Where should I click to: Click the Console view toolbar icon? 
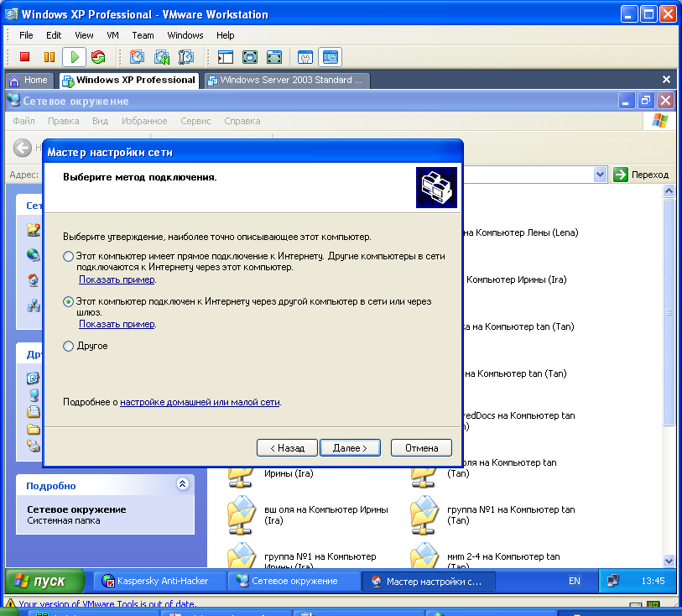click(x=331, y=57)
